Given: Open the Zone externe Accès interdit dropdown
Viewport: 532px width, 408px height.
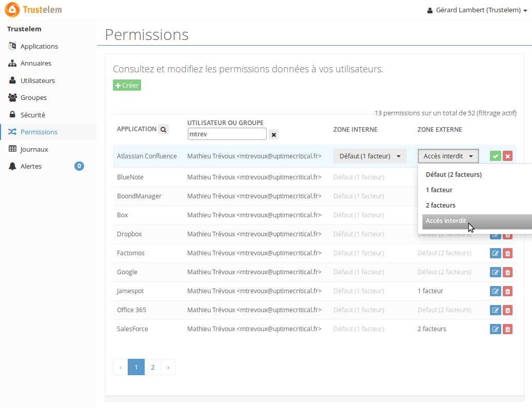Looking at the screenshot, I should (x=448, y=156).
